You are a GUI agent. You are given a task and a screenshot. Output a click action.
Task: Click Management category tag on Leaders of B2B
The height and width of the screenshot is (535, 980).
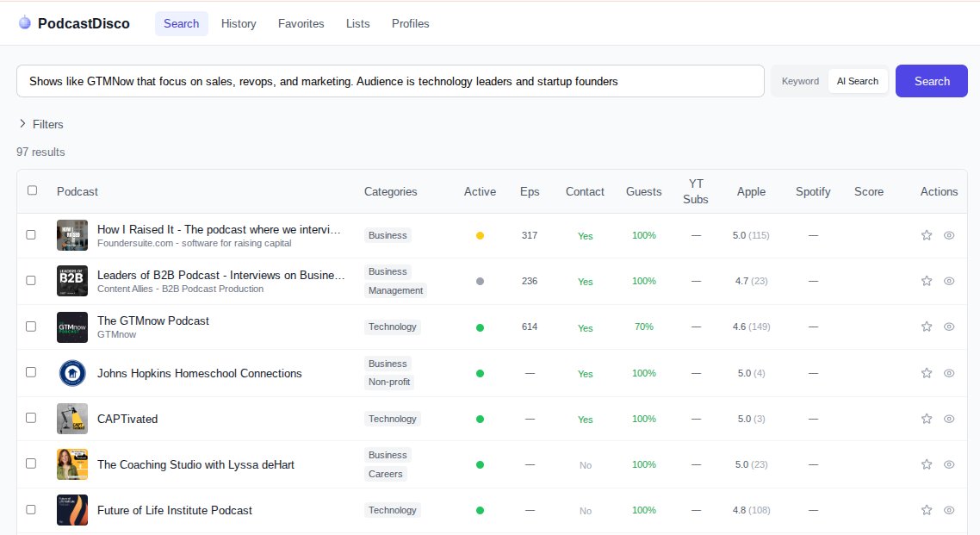395,290
